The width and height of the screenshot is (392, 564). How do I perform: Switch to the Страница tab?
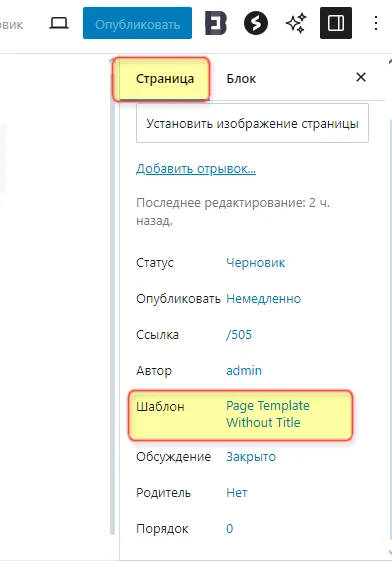(x=165, y=79)
